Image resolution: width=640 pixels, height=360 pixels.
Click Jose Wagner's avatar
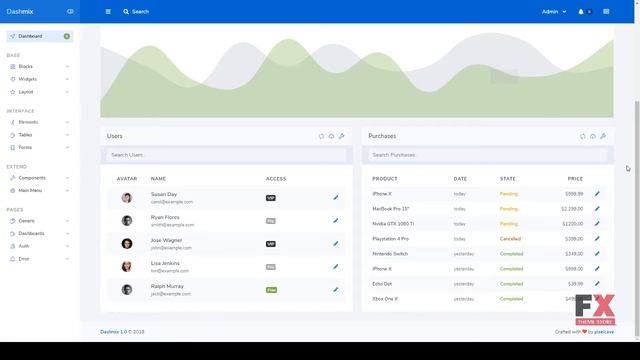click(127, 244)
